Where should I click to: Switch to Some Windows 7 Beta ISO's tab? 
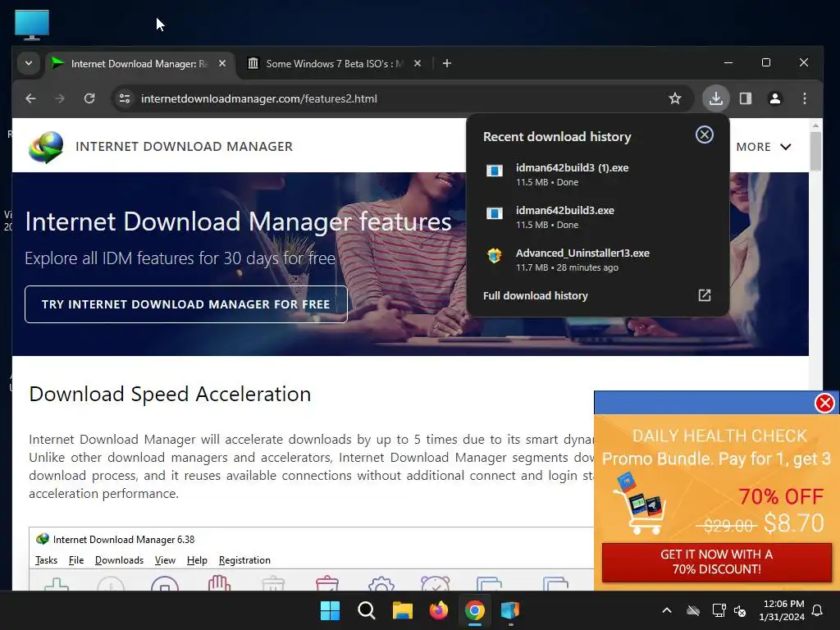coord(335,64)
